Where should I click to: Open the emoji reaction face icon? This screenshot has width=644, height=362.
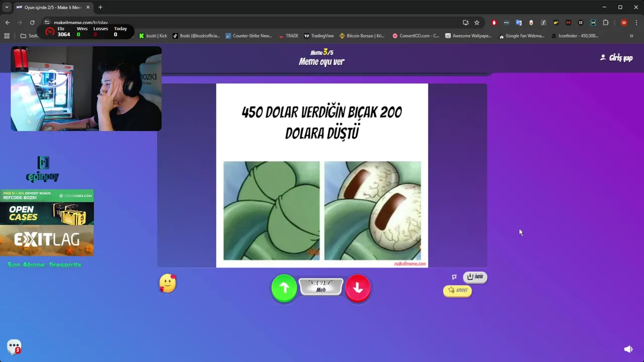168,284
